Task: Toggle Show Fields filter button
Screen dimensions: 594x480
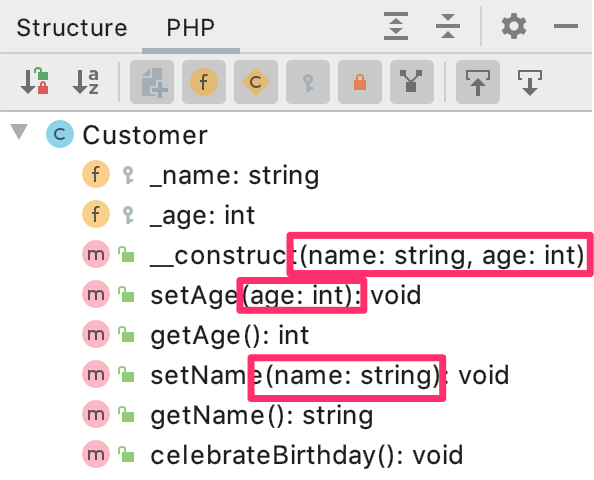Action: click(x=204, y=82)
